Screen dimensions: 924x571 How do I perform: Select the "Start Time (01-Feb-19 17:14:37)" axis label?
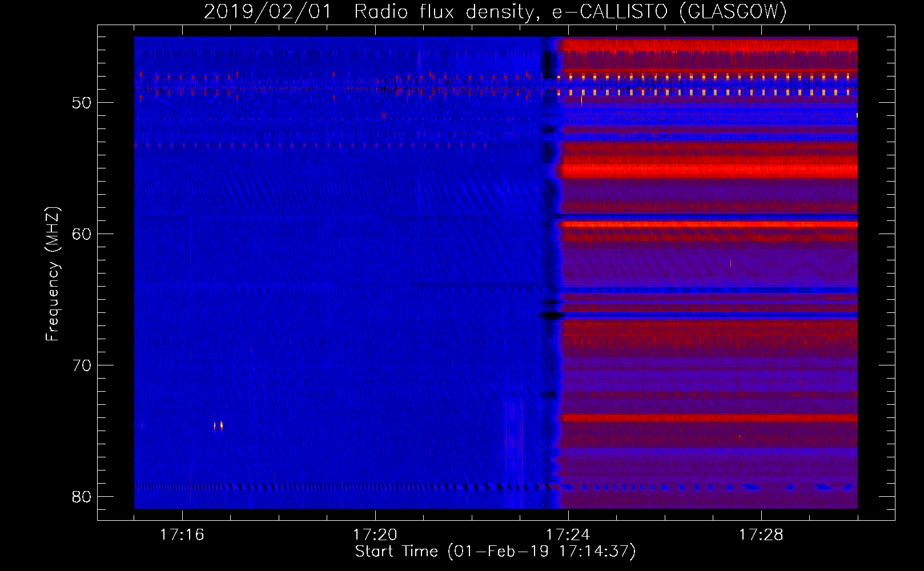click(x=495, y=552)
